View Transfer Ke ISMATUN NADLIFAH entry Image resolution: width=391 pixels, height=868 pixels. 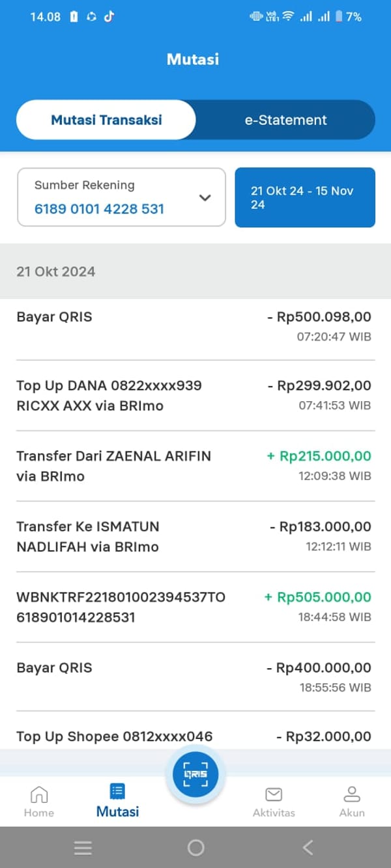(x=195, y=536)
